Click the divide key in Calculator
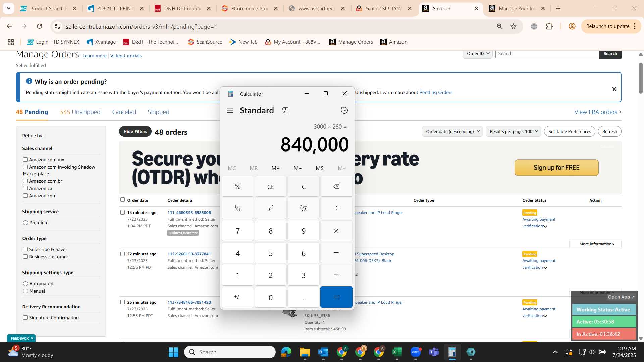This screenshot has width=644, height=362. coord(336,208)
